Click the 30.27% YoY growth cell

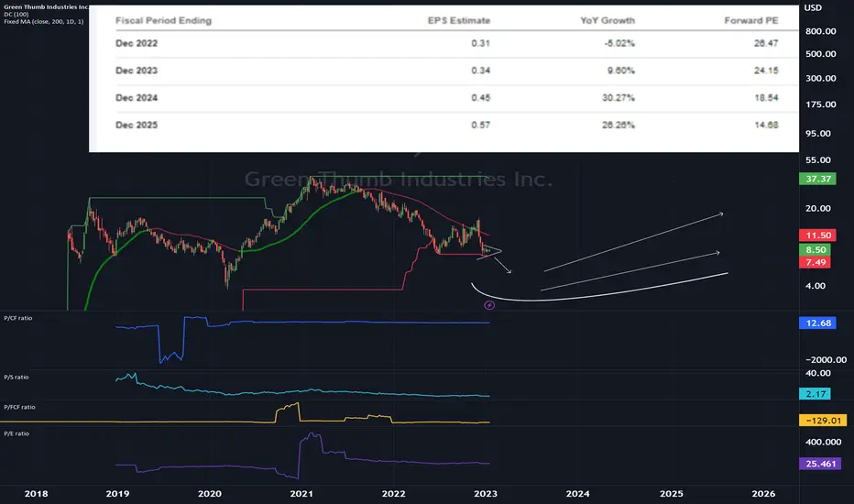click(x=619, y=97)
